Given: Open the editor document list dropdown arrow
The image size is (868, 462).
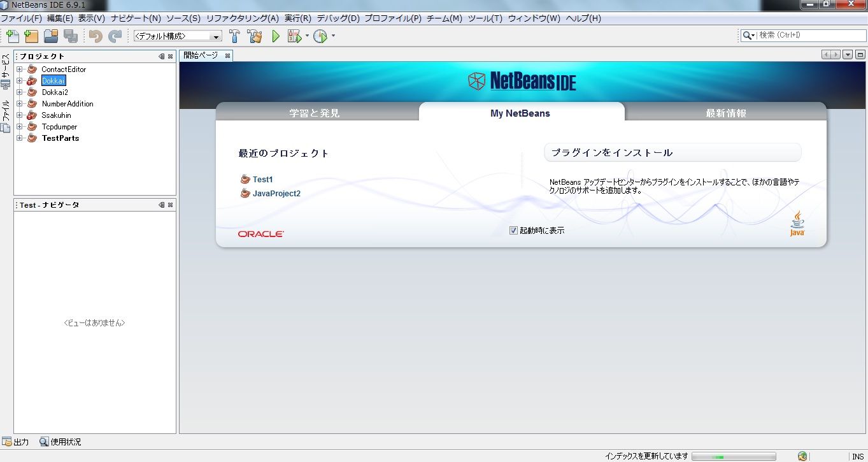Looking at the screenshot, I should pyautogui.click(x=848, y=55).
